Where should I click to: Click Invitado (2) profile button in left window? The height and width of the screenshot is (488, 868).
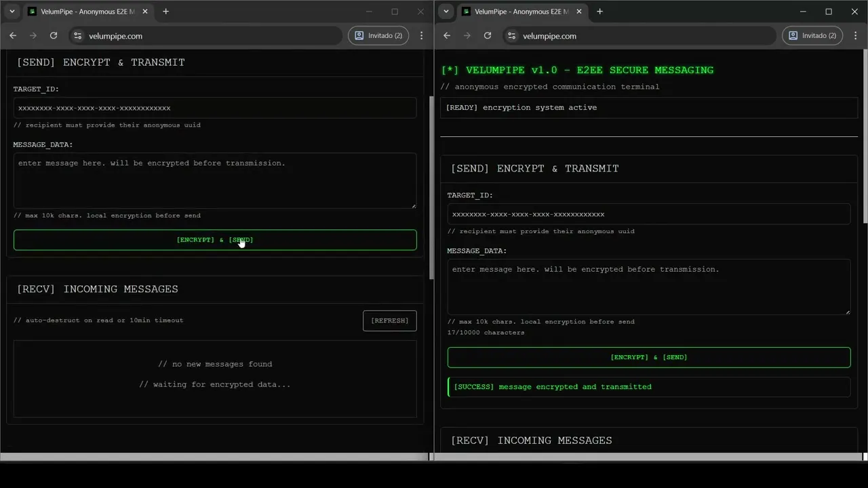click(378, 35)
